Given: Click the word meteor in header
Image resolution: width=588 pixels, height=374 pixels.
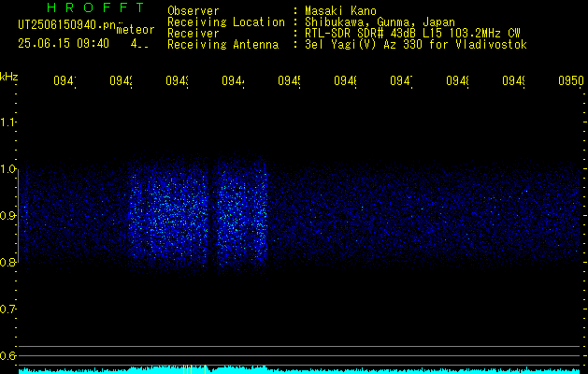Looking at the screenshot, I should coord(136,30).
